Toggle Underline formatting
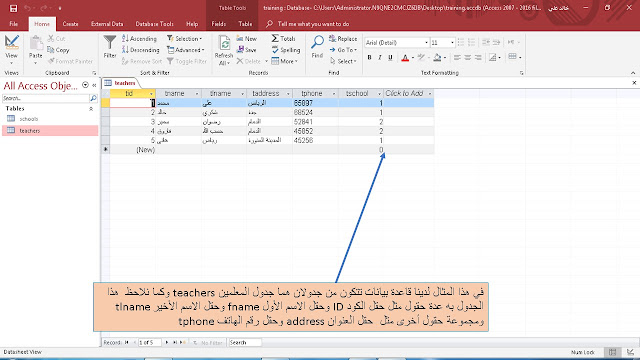Image resolution: width=640 pixels, height=360 pixels. coord(390,58)
